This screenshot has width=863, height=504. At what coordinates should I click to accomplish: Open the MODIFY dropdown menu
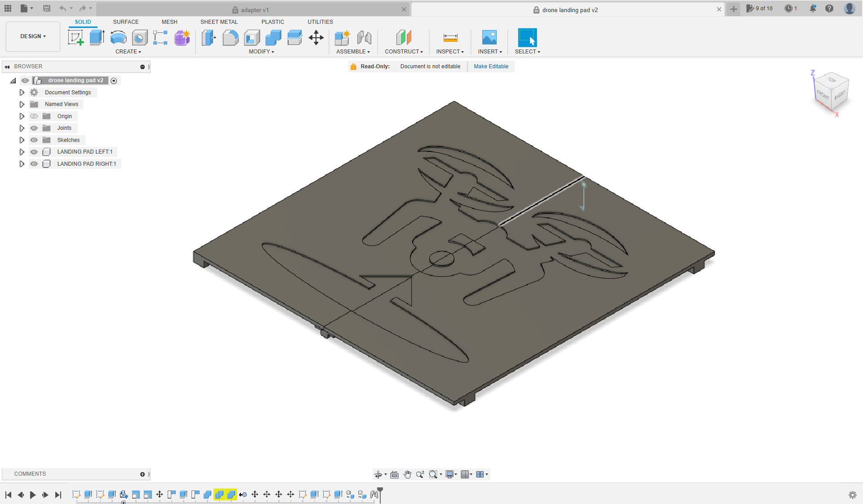(261, 52)
